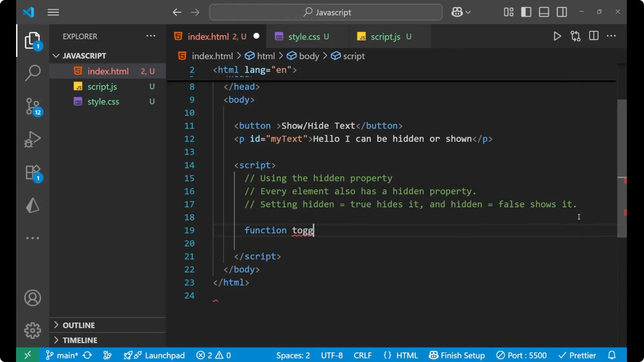This screenshot has width=644, height=362.
Task: Expand the OUTLINE section
Action: (78, 325)
